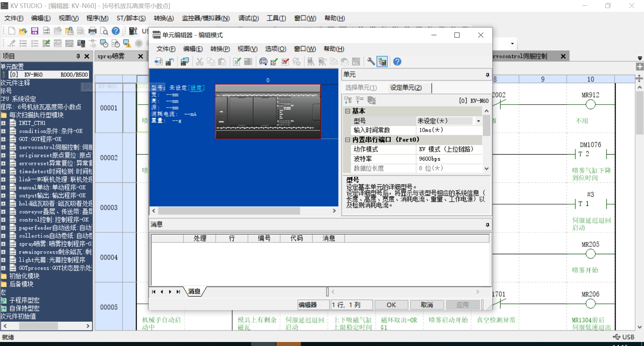This screenshot has height=346, width=644.
Task: Collapse the 内置串行端口 (Port0) group
Action: point(348,140)
